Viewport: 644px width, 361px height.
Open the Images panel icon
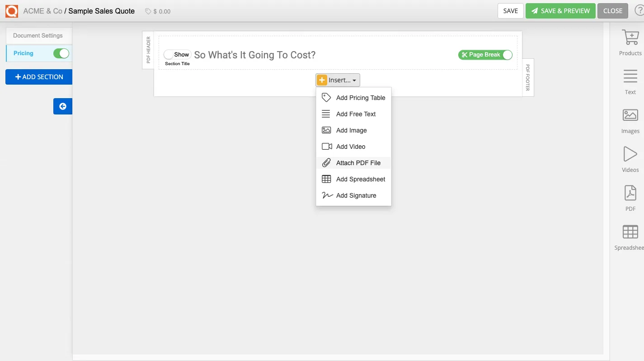click(630, 115)
